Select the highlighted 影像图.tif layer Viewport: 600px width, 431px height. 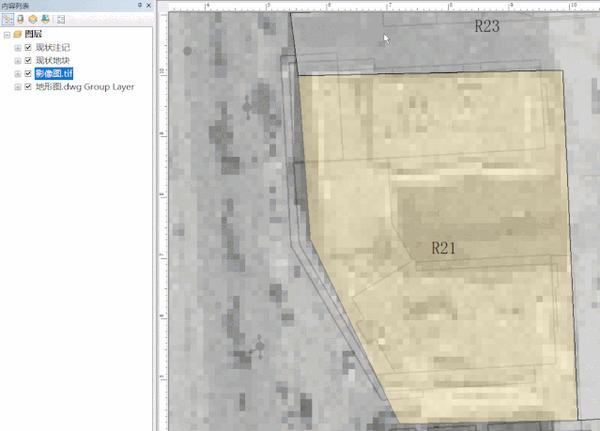pos(54,73)
